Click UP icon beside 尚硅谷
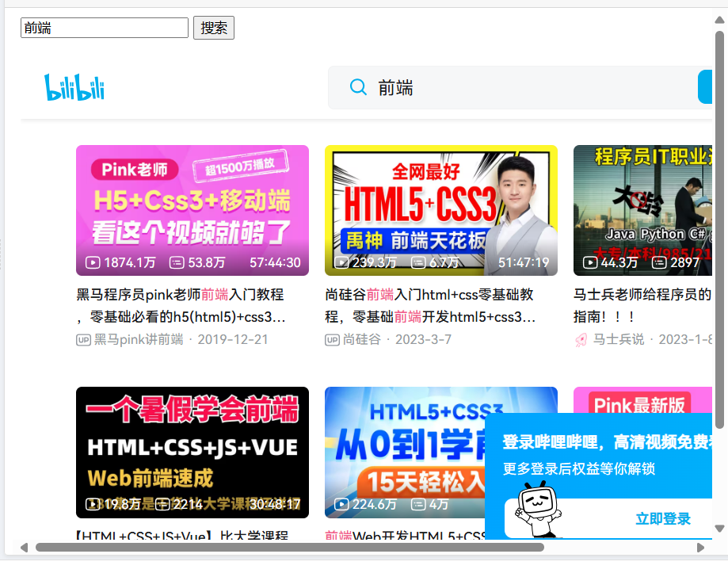Image resolution: width=728 pixels, height=573 pixels. click(x=333, y=340)
